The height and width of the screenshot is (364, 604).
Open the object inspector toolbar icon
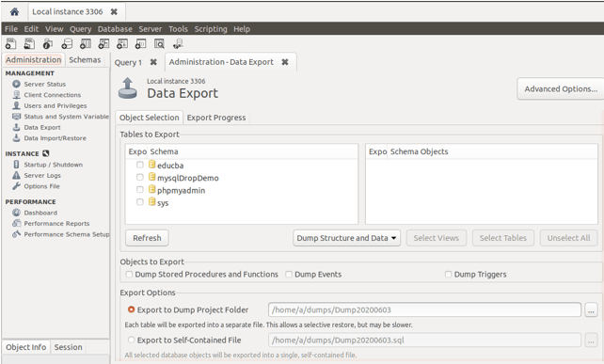48,43
